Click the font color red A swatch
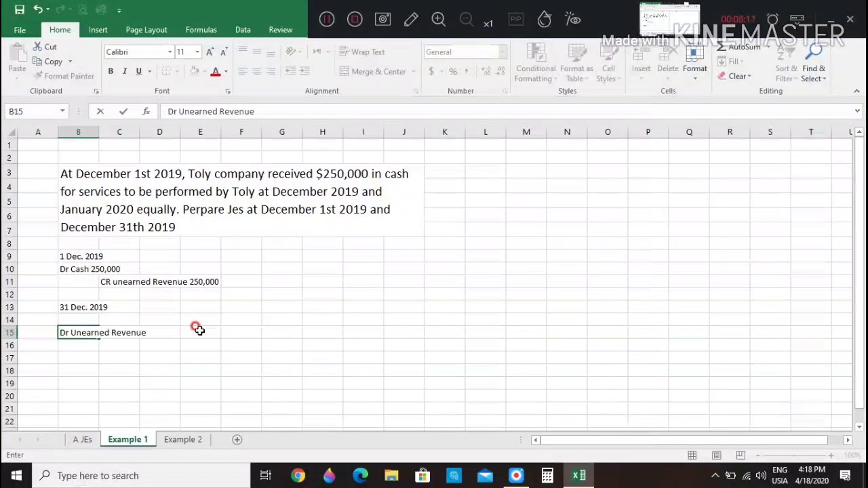The width and height of the screenshot is (868, 488). click(216, 71)
